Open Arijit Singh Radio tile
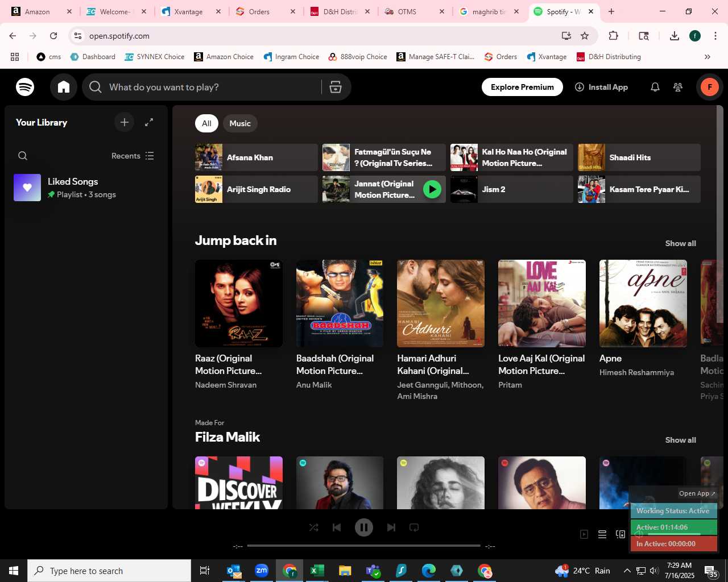This screenshot has width=728, height=582. click(x=256, y=189)
